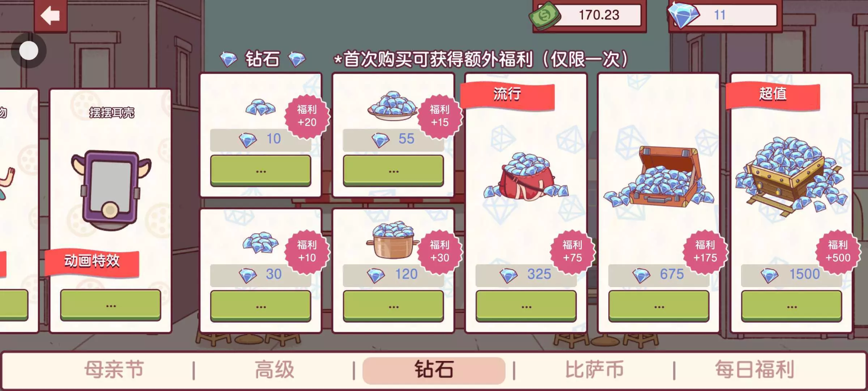Tap the green cash stack icon
The width and height of the screenshot is (868, 391).
click(x=545, y=16)
